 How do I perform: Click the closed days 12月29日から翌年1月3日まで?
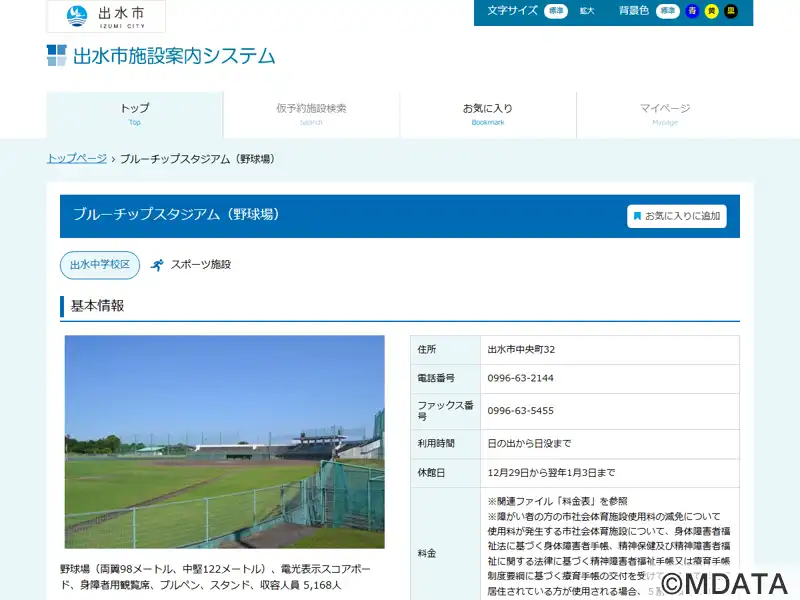click(552, 473)
